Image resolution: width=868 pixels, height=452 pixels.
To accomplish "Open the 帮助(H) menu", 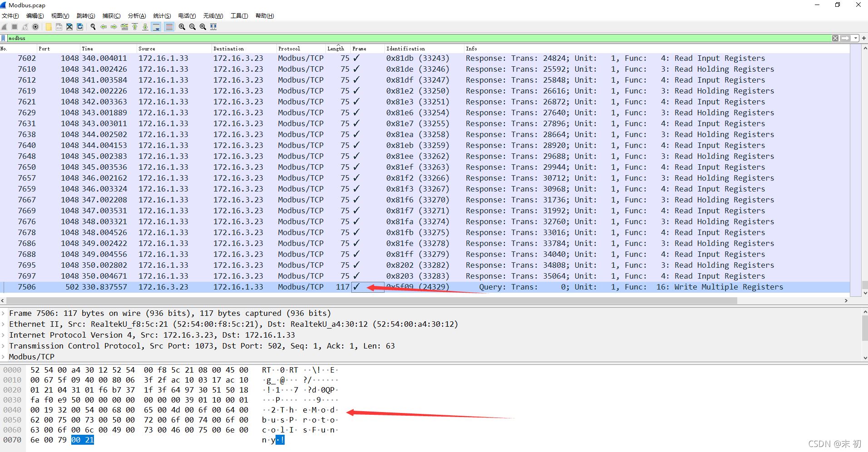I will coord(265,16).
